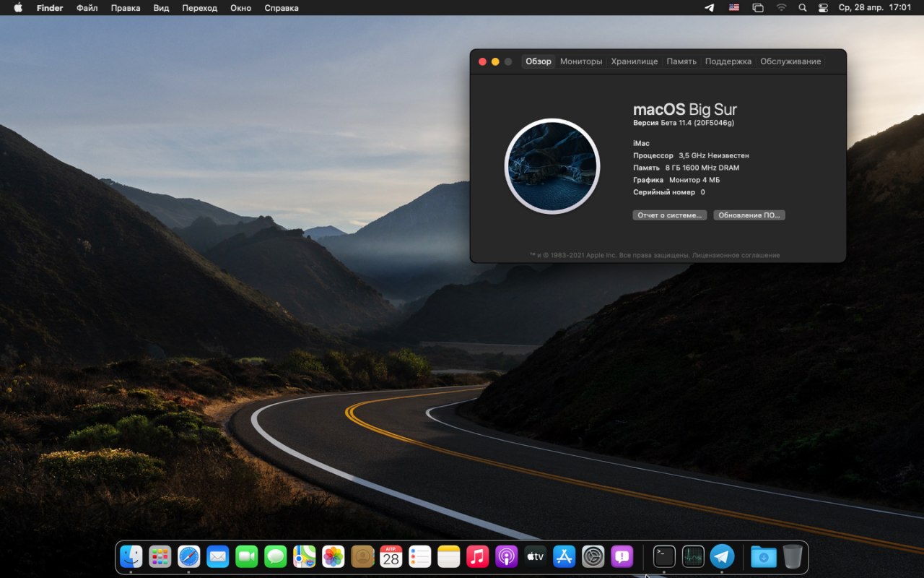Launch Feedback Assistant from the dock
This screenshot has height=578, width=924.
[622, 556]
